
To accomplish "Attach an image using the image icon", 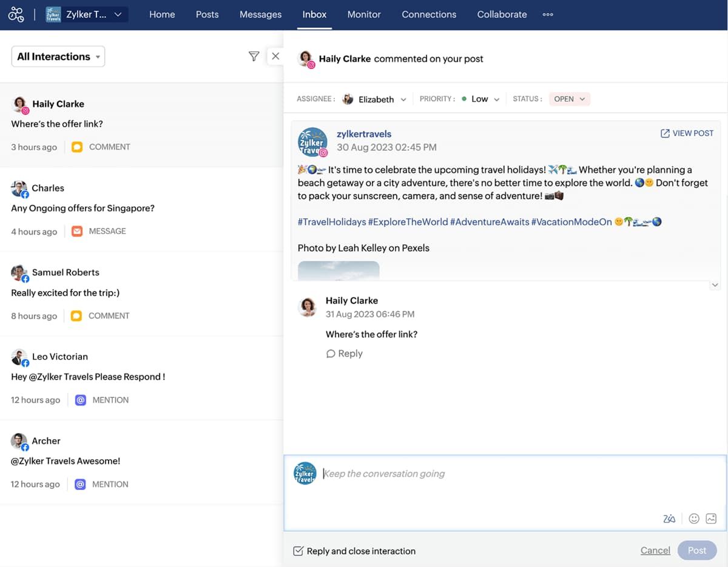I will coord(711,518).
